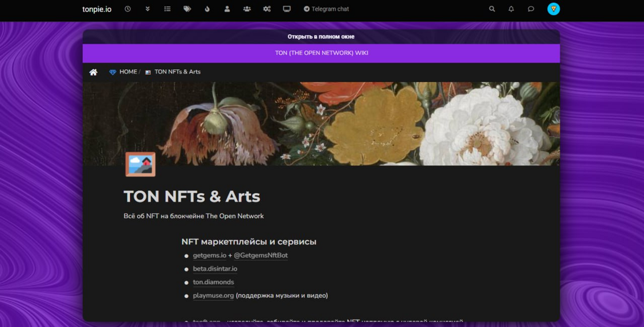
Task: Open the ton.diamonds link
Action: click(x=213, y=282)
